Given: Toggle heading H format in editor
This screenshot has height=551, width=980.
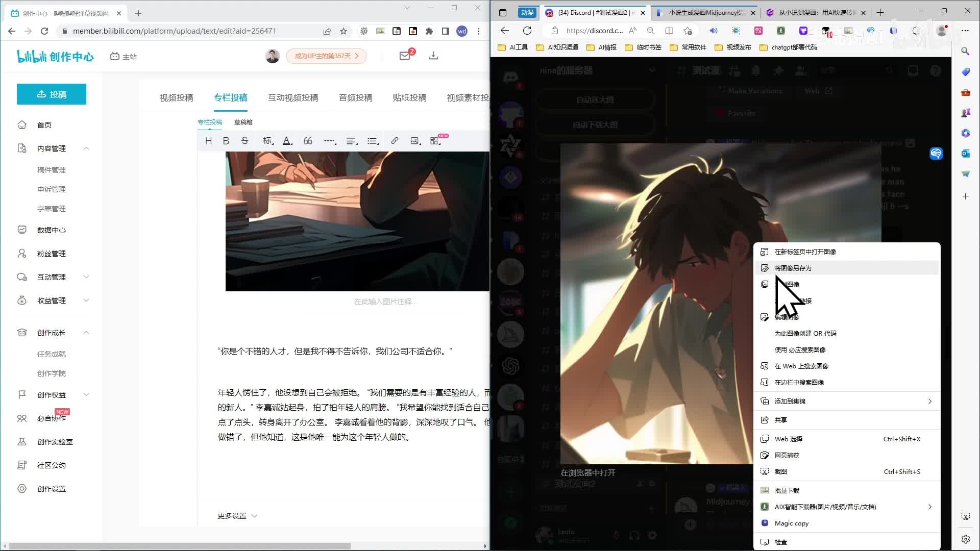Looking at the screenshot, I should coord(208,141).
